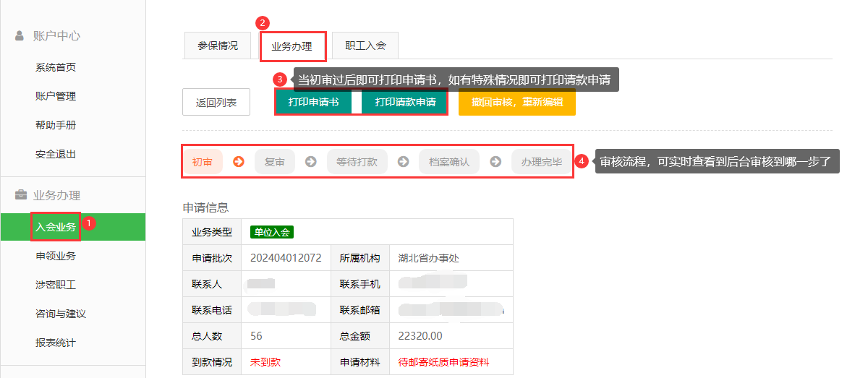Image resolution: width=868 pixels, height=378 pixels.
Task: Click the 办理完毕 step
Action: pyautogui.click(x=542, y=162)
